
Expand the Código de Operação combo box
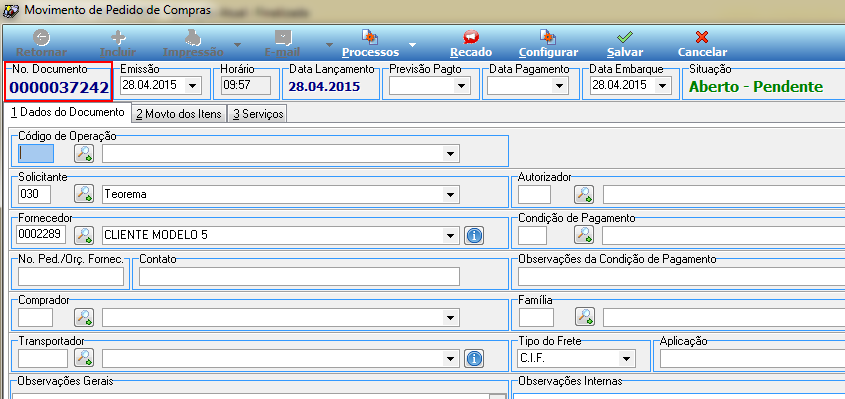pyautogui.click(x=451, y=154)
